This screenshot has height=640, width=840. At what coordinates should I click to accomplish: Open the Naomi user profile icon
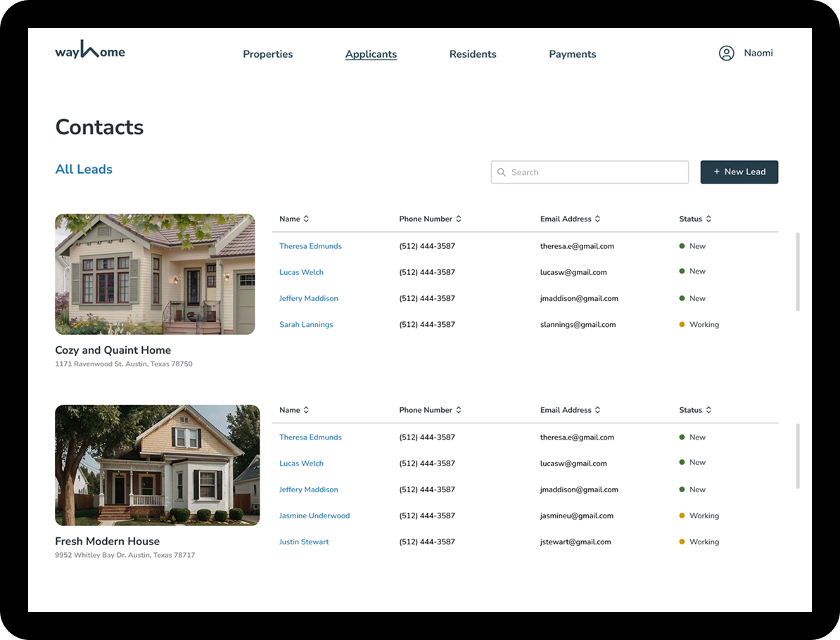pyautogui.click(x=726, y=53)
